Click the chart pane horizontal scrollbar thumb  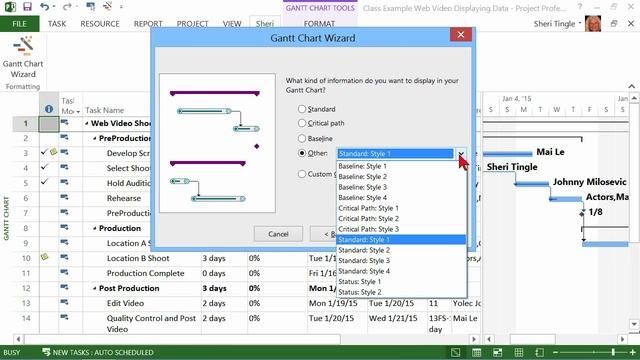click(532, 339)
